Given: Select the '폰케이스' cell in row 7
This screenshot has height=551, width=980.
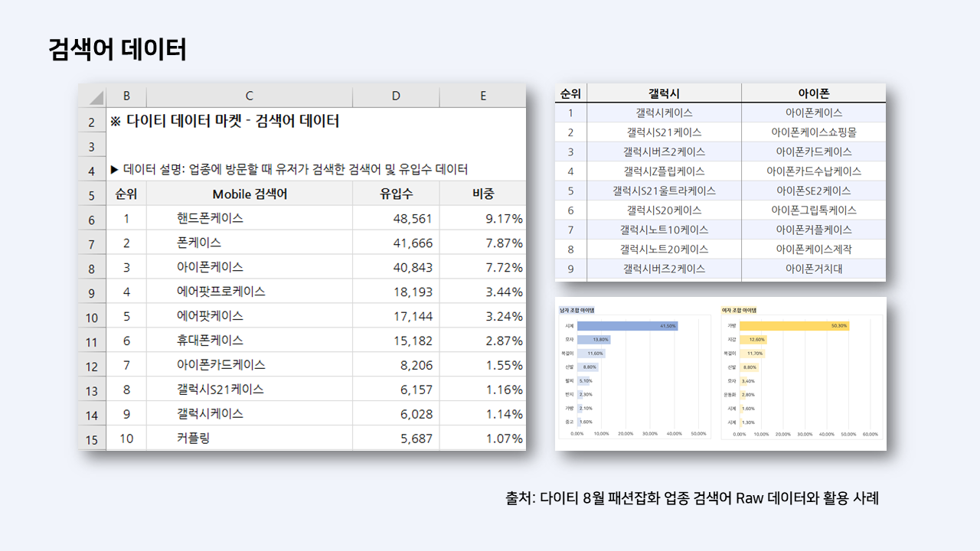Looking at the screenshot, I should [250, 243].
